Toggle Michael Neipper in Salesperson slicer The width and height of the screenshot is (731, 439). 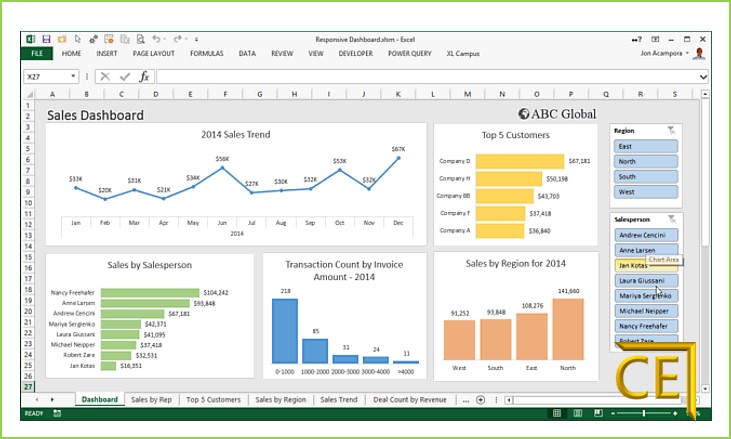click(x=646, y=311)
